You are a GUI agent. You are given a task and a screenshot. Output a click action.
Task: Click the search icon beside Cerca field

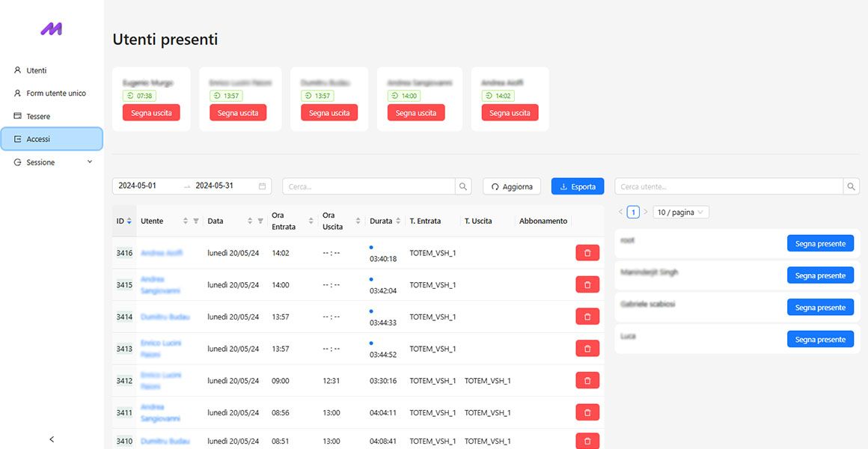[x=464, y=186]
